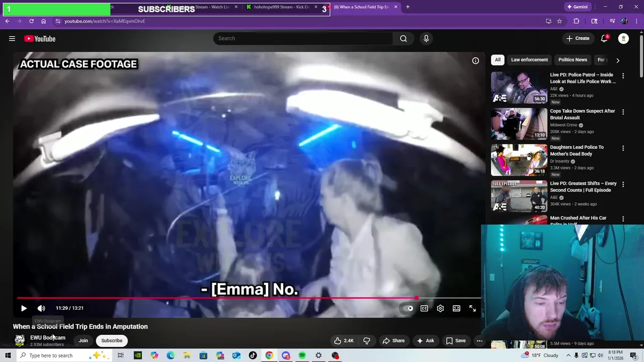644x362 pixels.
Task: Subscribe to EWU Bodycam
Action: 112,340
